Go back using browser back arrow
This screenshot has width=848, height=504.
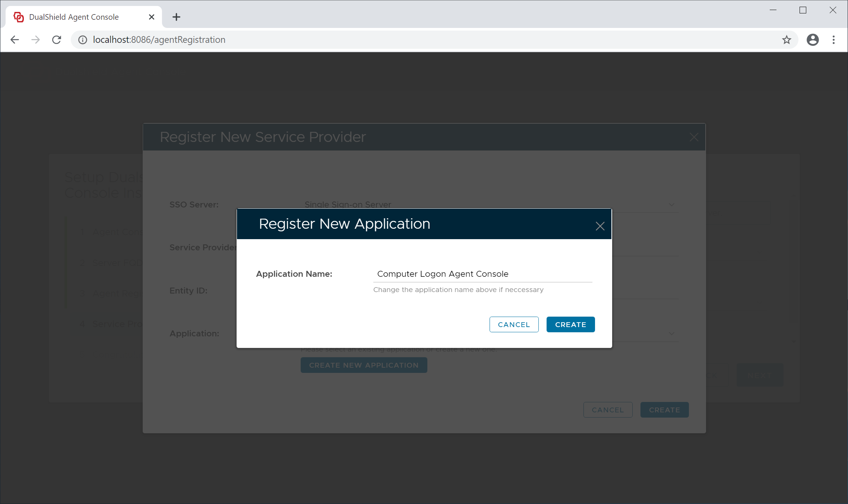[x=15, y=40]
